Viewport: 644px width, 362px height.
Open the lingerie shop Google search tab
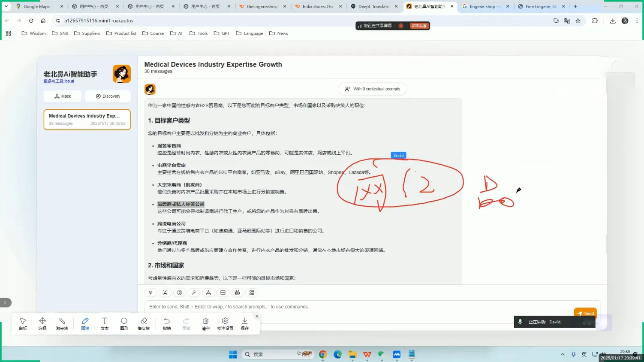485,6
